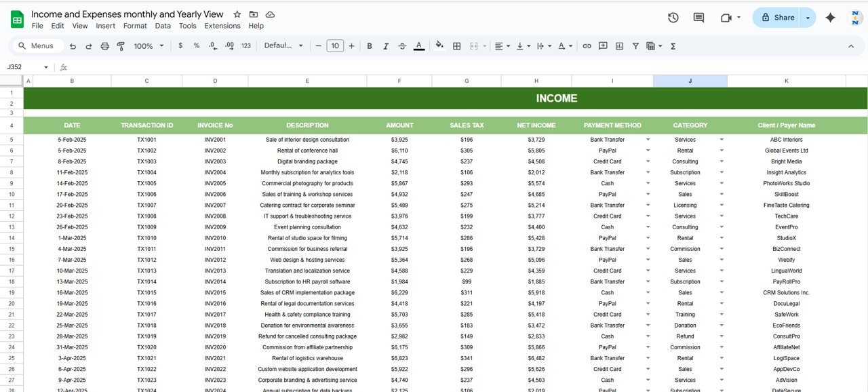Open the Extensions menu
This screenshot has width=868, height=392.
[222, 26]
